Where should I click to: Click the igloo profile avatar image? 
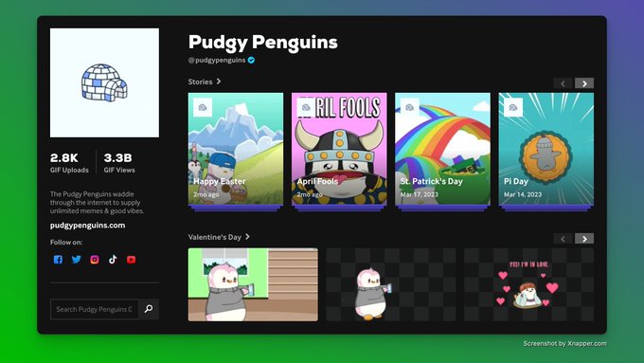click(x=104, y=82)
